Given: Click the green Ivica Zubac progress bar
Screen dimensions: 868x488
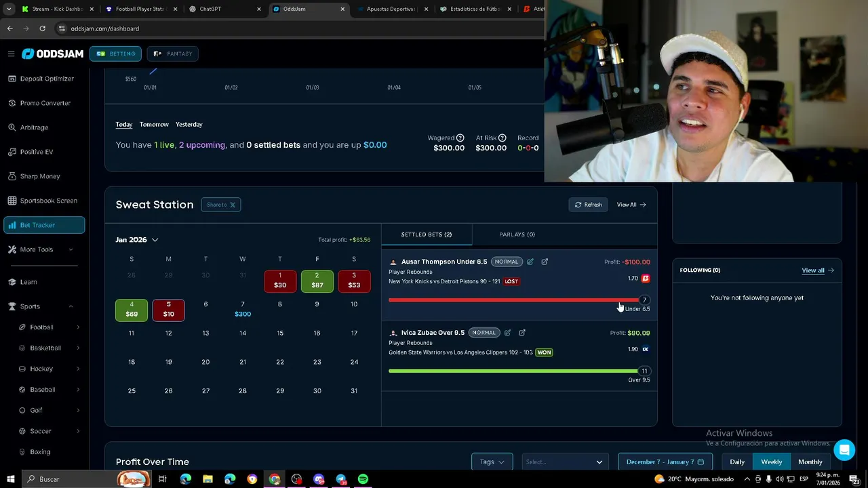Looking at the screenshot, I should click(x=513, y=371).
